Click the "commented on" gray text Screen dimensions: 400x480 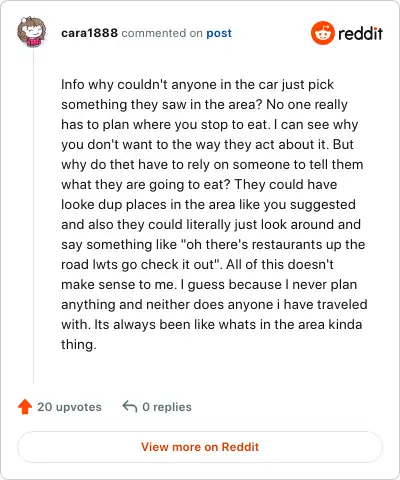pos(162,33)
